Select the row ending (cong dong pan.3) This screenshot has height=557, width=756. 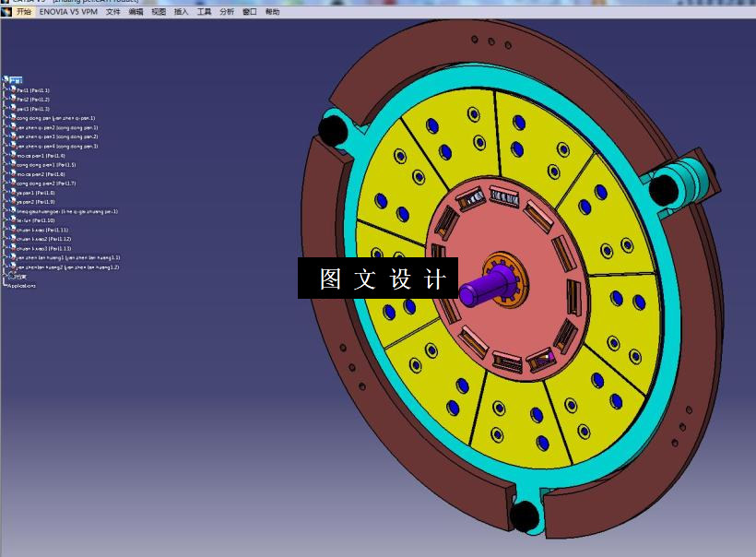coord(57,146)
